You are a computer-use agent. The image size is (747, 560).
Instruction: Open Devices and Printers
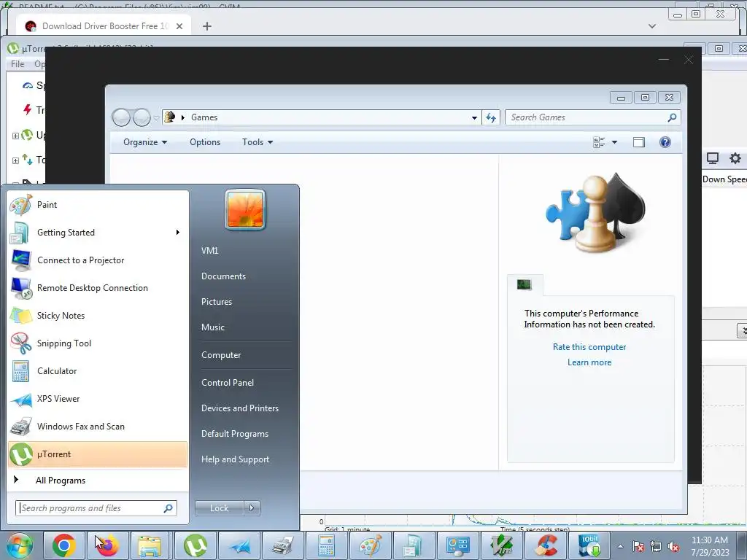[x=239, y=408]
